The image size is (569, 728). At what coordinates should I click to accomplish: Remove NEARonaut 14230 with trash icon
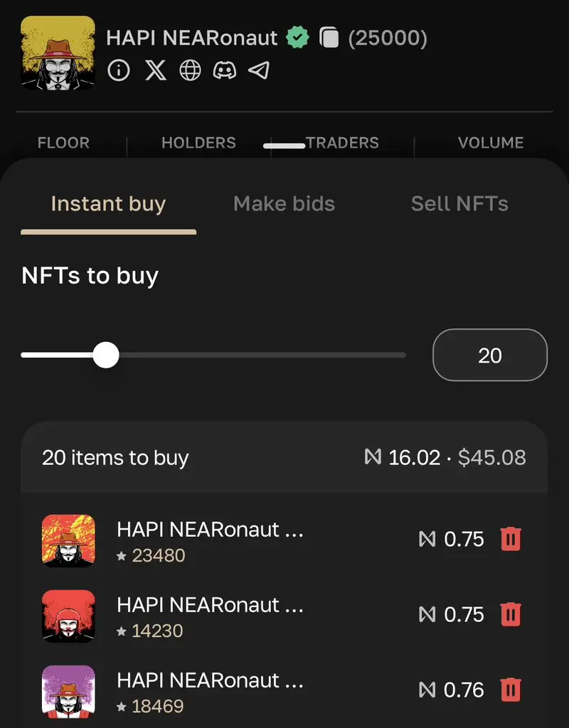point(511,614)
